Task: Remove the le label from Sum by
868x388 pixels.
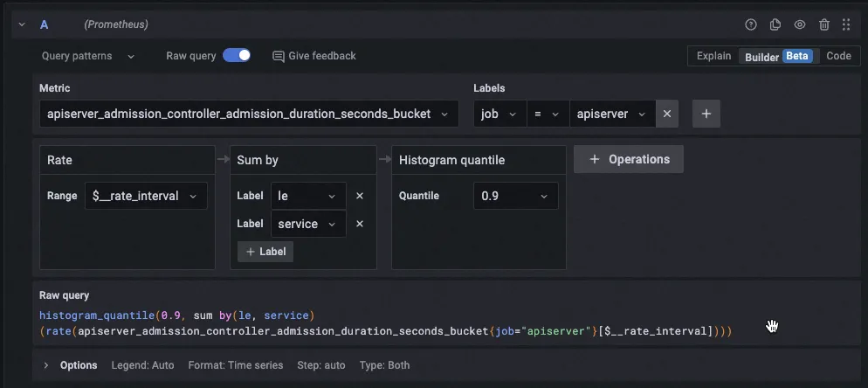Action: click(359, 197)
